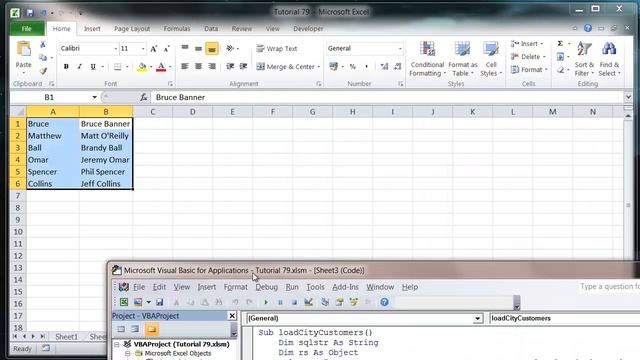Click the Cut scissors icon

click(x=43, y=44)
